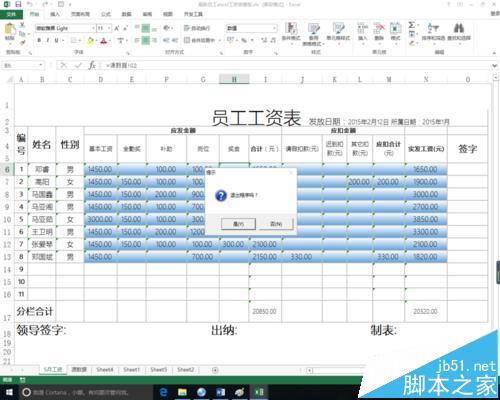This screenshot has width=500, height=400.
Task: Toggle align left
Action: tap(137, 40)
